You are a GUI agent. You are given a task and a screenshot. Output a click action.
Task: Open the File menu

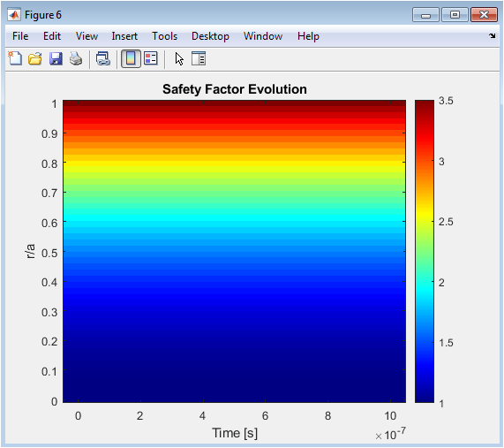(x=20, y=36)
